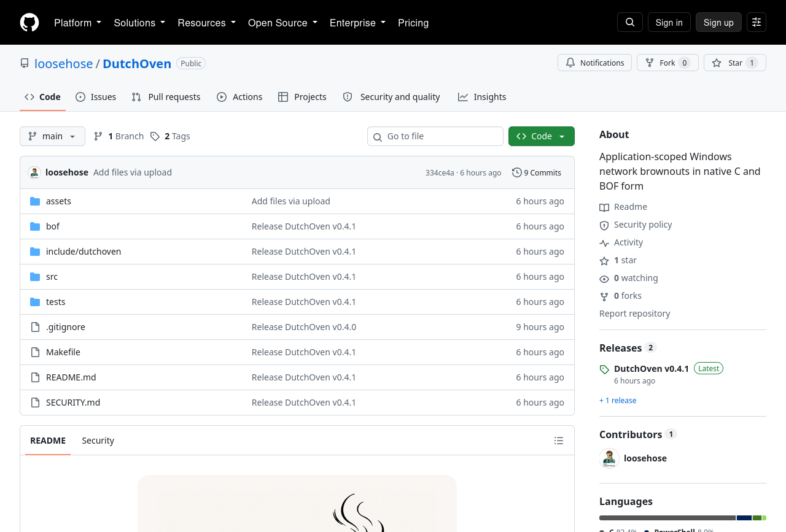Focus the Go to file search field
Screen dimensions: 786x532
point(435,136)
